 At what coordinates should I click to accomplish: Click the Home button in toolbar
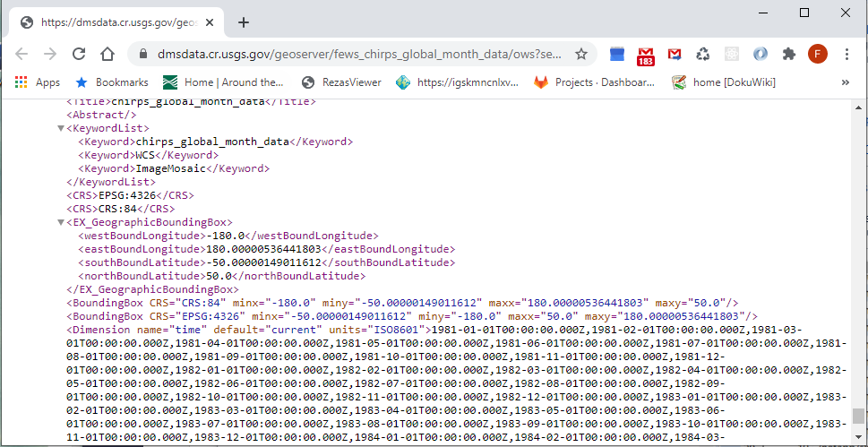107,54
